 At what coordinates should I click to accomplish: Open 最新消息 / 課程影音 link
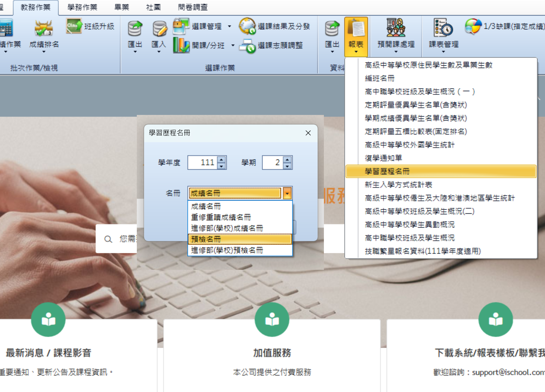pyautogui.click(x=48, y=353)
